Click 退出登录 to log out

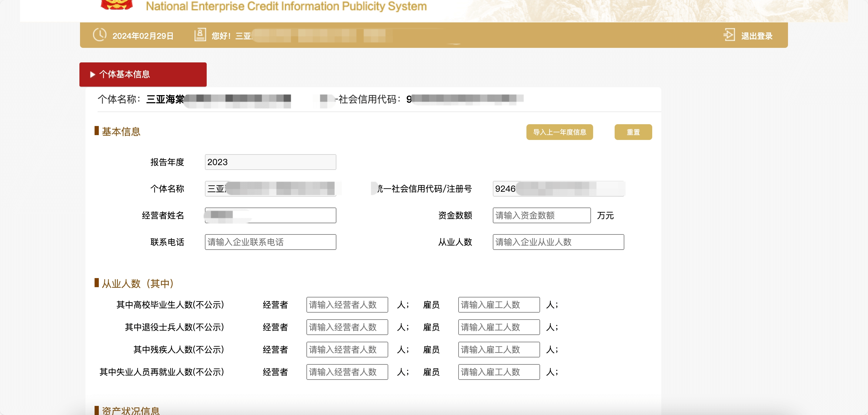pos(756,36)
